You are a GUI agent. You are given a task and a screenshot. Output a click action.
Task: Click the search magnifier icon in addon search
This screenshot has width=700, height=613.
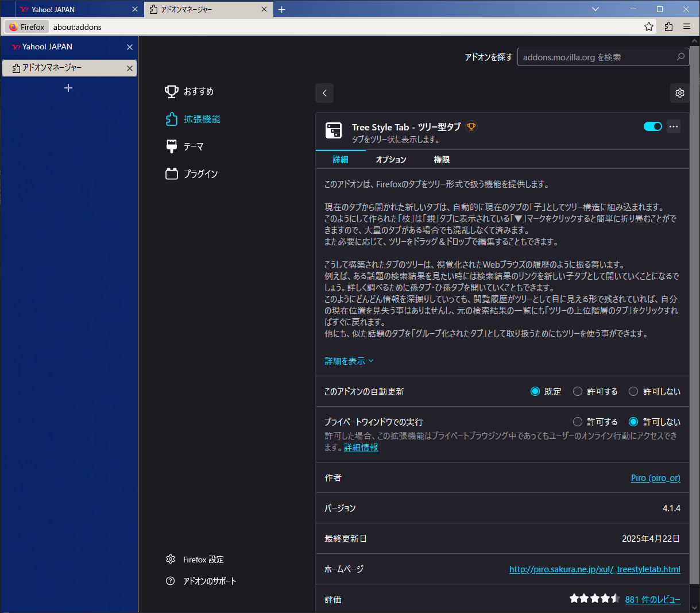(680, 57)
